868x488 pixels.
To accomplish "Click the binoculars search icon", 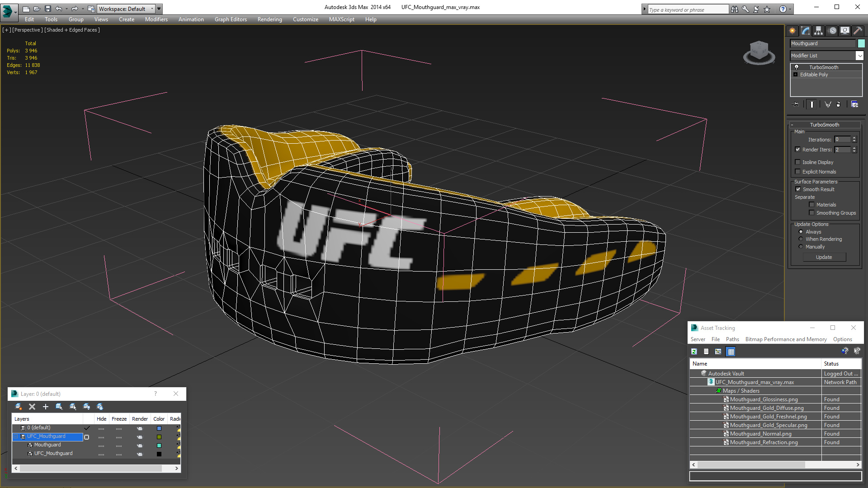I will point(735,9).
